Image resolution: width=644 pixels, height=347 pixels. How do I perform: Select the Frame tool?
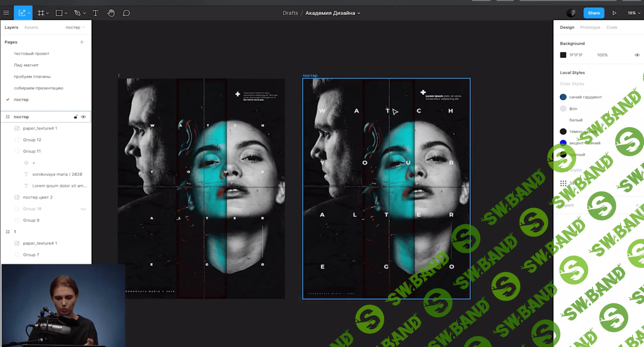(41, 13)
